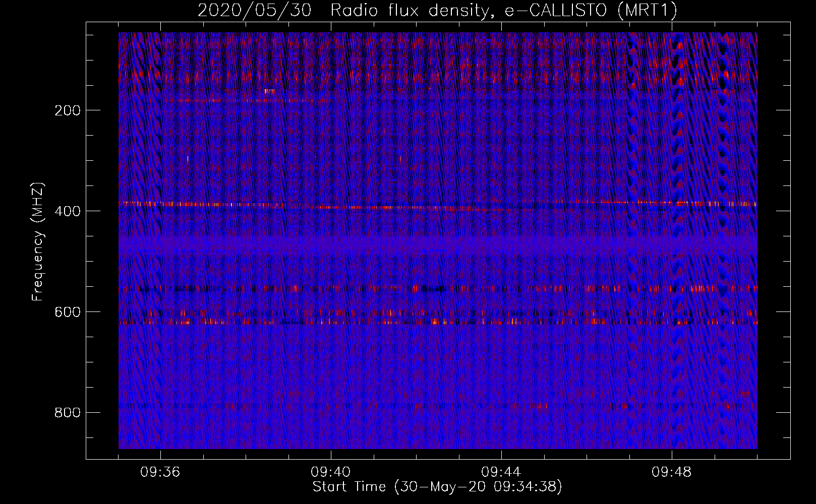The height and width of the screenshot is (504, 816).
Task: Click the 800 frequency tick label
Action: [68, 413]
